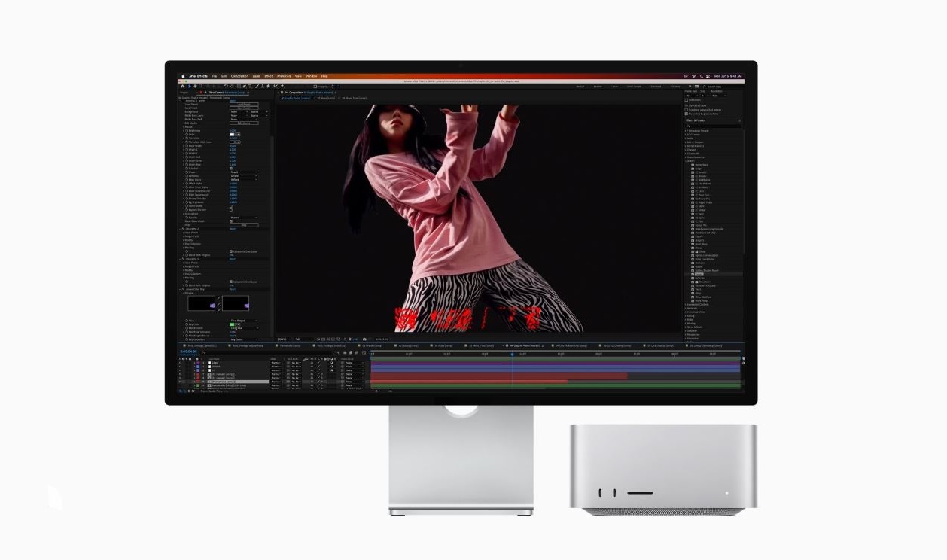Toggle If caching, play cached frames checkbox
The height and width of the screenshot is (560, 947).
[686, 109]
